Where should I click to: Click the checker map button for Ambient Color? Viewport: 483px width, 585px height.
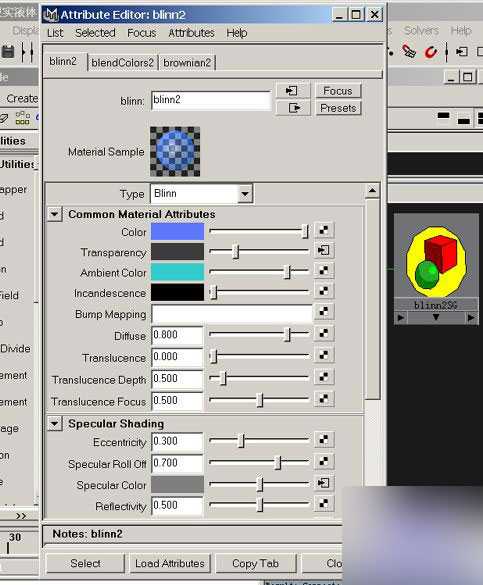click(323, 270)
